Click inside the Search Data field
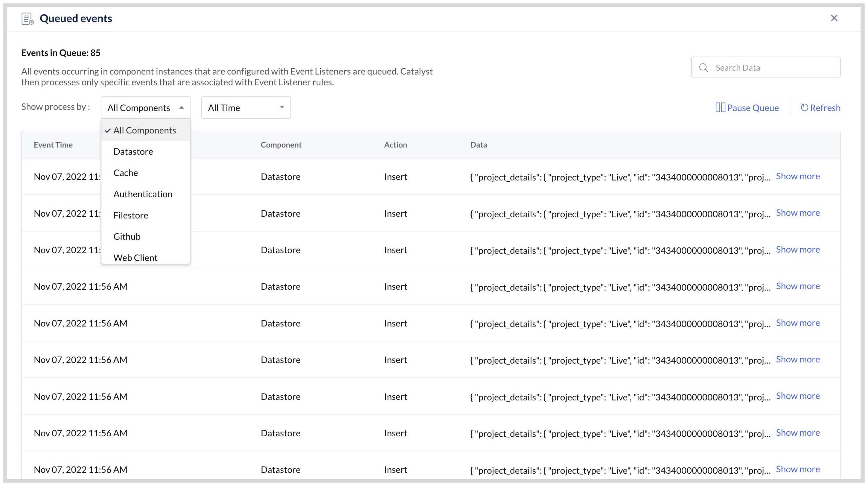The width and height of the screenshot is (868, 486). (x=765, y=67)
